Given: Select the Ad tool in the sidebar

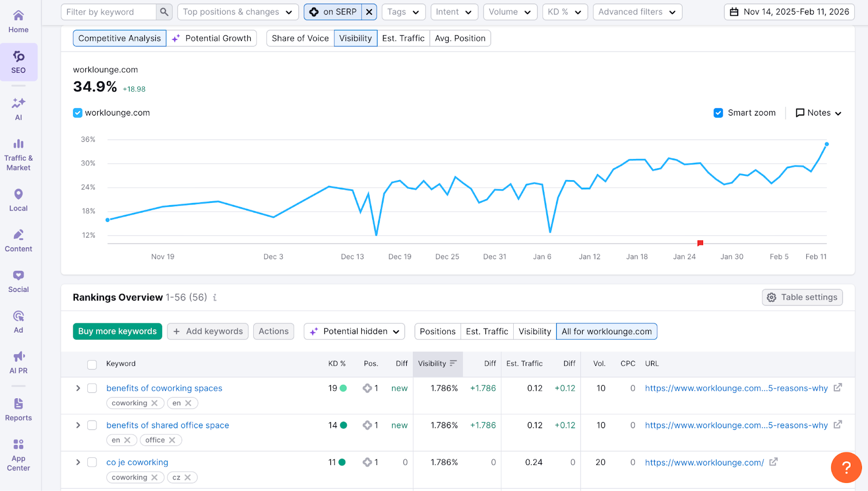Looking at the screenshot, I should tap(18, 320).
